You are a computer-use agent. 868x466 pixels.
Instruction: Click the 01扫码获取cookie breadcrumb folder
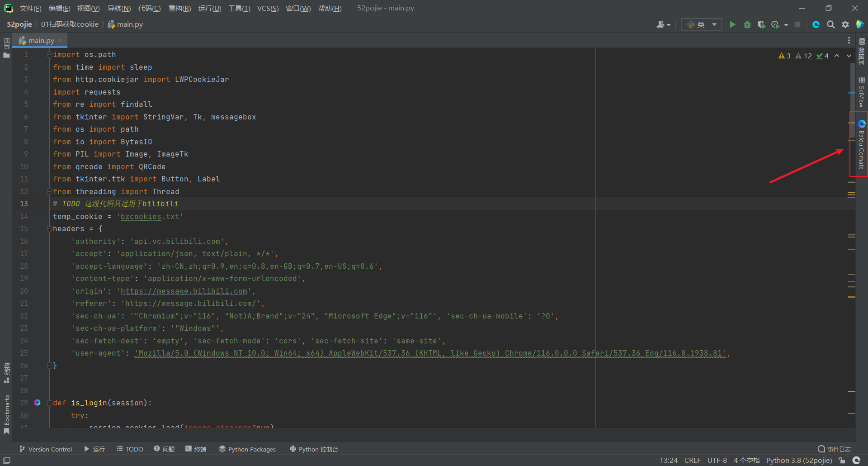point(70,24)
